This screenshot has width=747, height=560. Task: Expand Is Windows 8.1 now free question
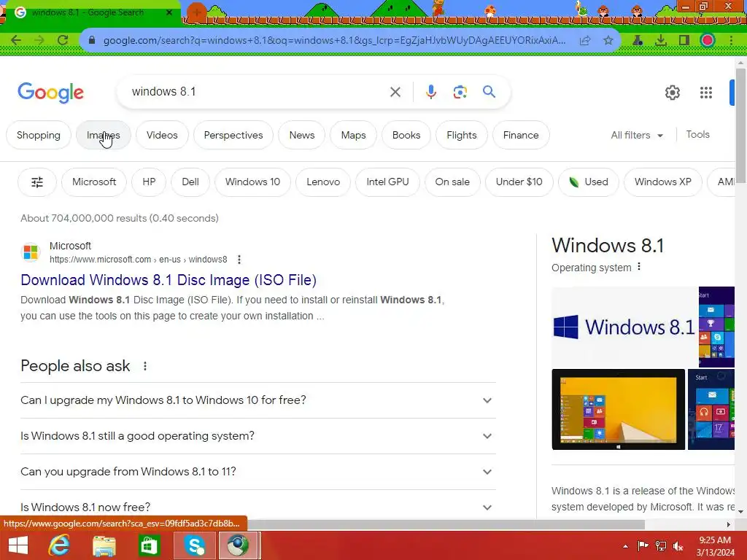tap(258, 507)
